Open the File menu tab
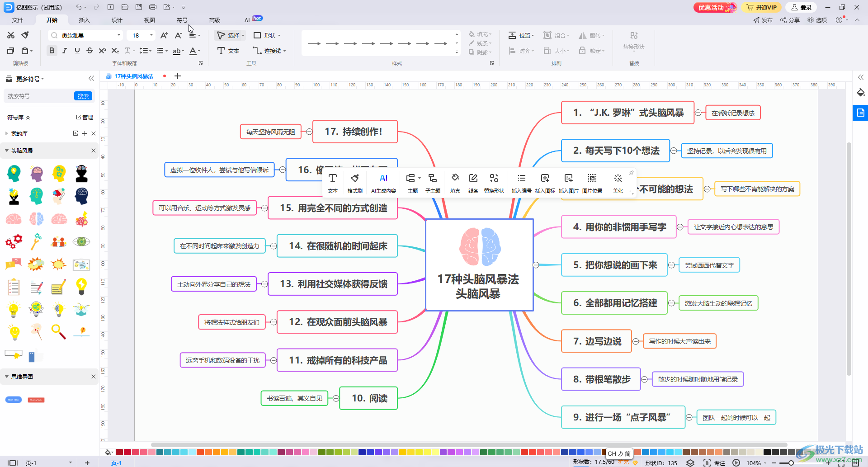 18,20
